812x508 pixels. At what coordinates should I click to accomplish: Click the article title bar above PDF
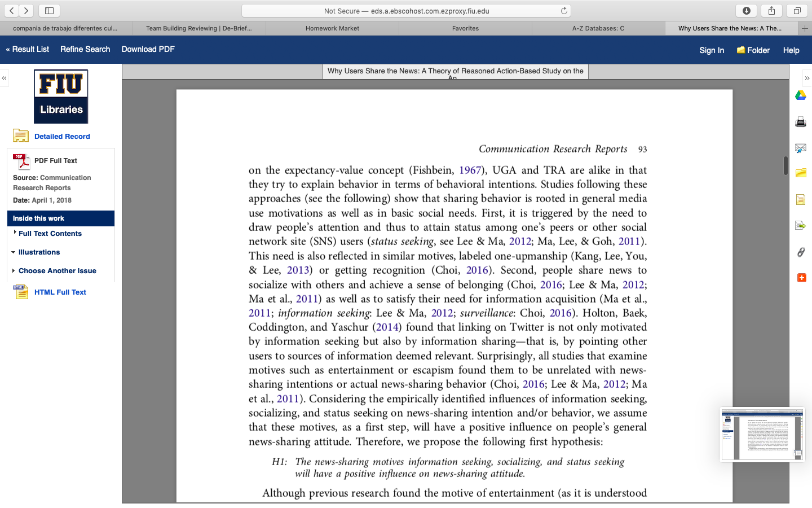[455, 71]
